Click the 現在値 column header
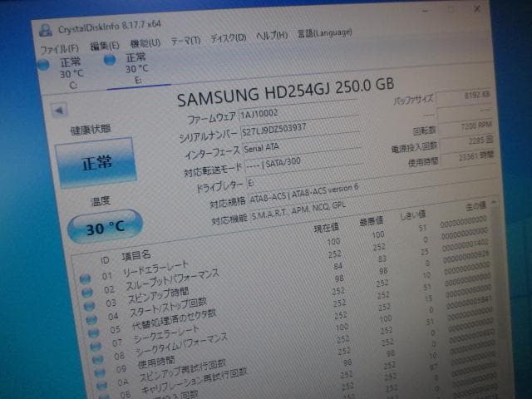Image resolution: width=532 pixels, height=399 pixels. coord(326,229)
